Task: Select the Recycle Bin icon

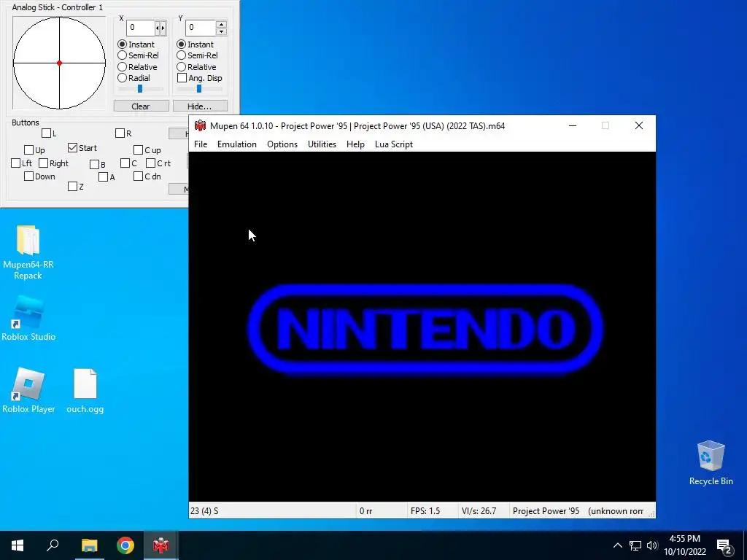Action: point(711,463)
